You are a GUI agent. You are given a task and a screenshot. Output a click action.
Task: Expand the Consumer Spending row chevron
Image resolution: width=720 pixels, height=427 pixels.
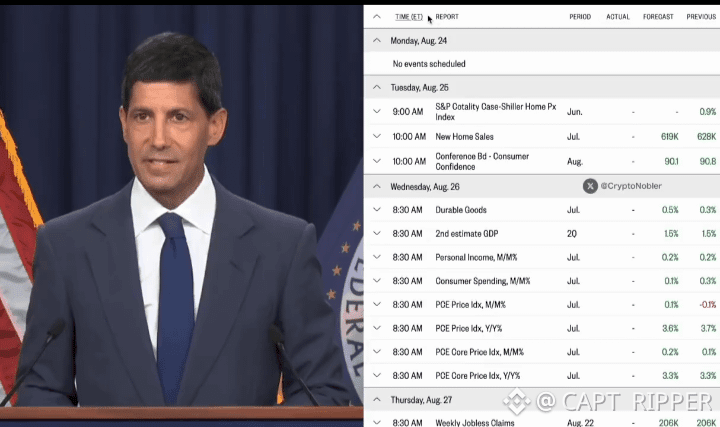(x=377, y=281)
